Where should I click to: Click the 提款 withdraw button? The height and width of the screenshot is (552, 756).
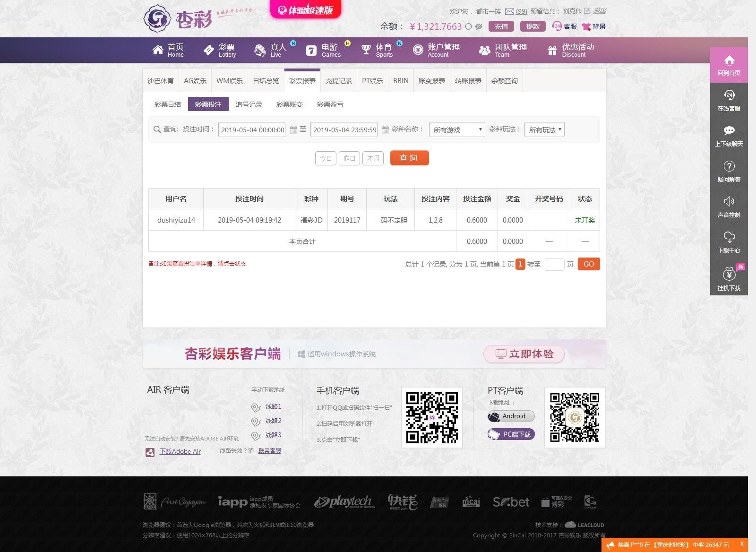click(x=533, y=26)
